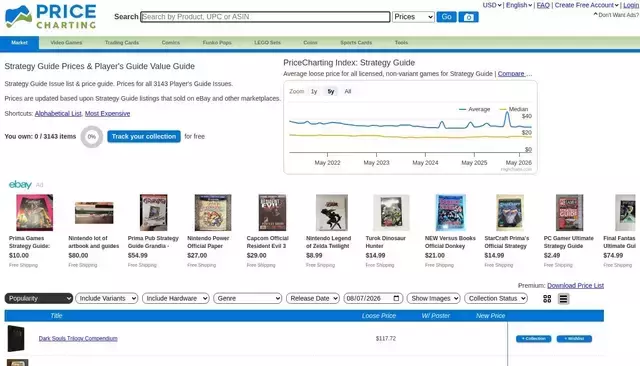
Task: Open camera image search button
Action: pyautogui.click(x=468, y=17)
